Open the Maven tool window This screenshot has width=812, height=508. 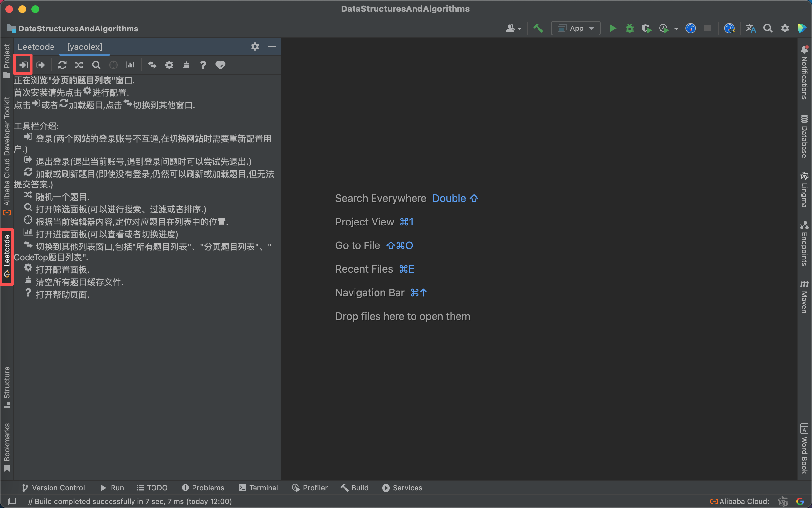pos(804,297)
